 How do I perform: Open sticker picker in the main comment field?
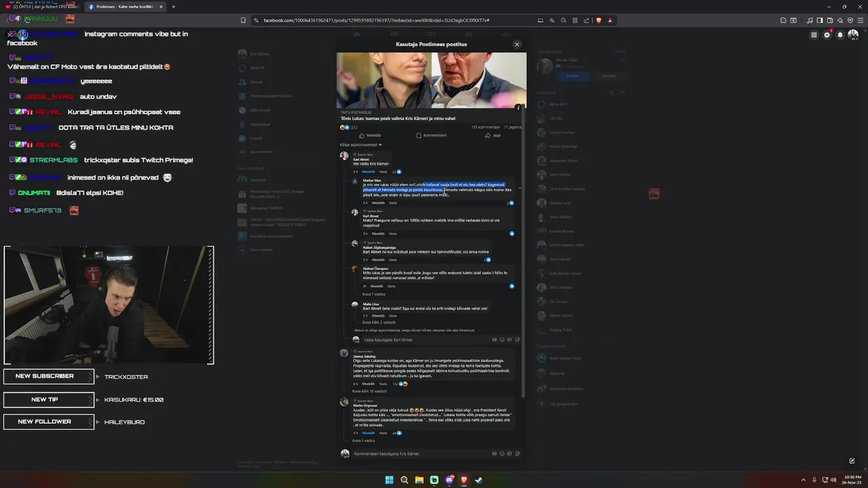pos(517,453)
